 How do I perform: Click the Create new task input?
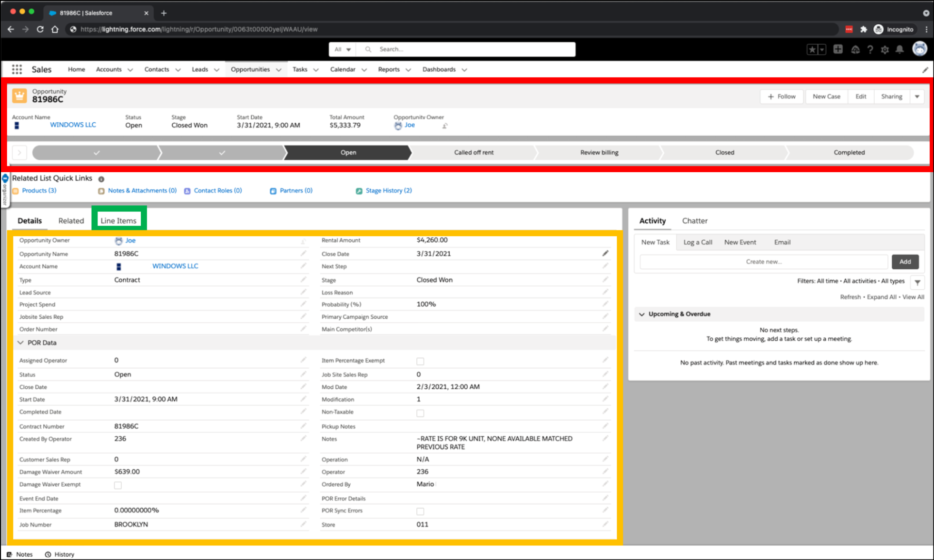763,262
